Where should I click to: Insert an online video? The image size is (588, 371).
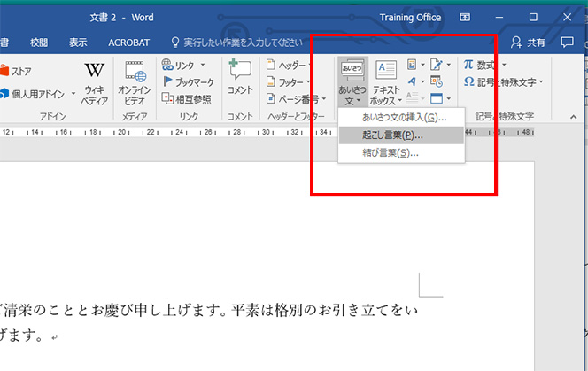[x=135, y=81]
